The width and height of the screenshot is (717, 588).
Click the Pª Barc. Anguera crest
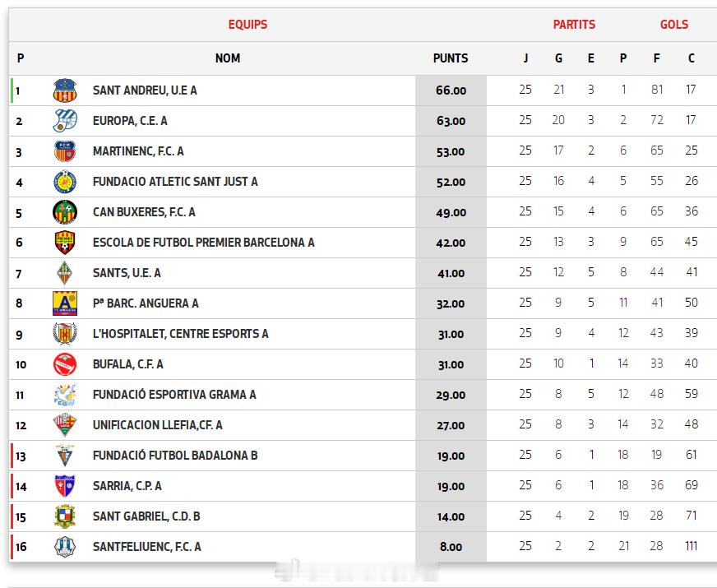(x=64, y=303)
